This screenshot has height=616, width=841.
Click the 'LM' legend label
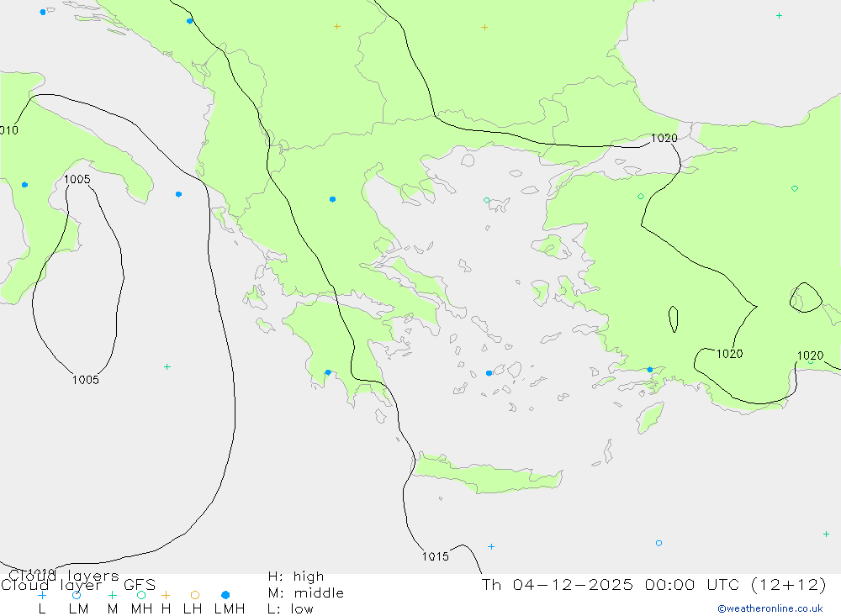tap(78, 609)
